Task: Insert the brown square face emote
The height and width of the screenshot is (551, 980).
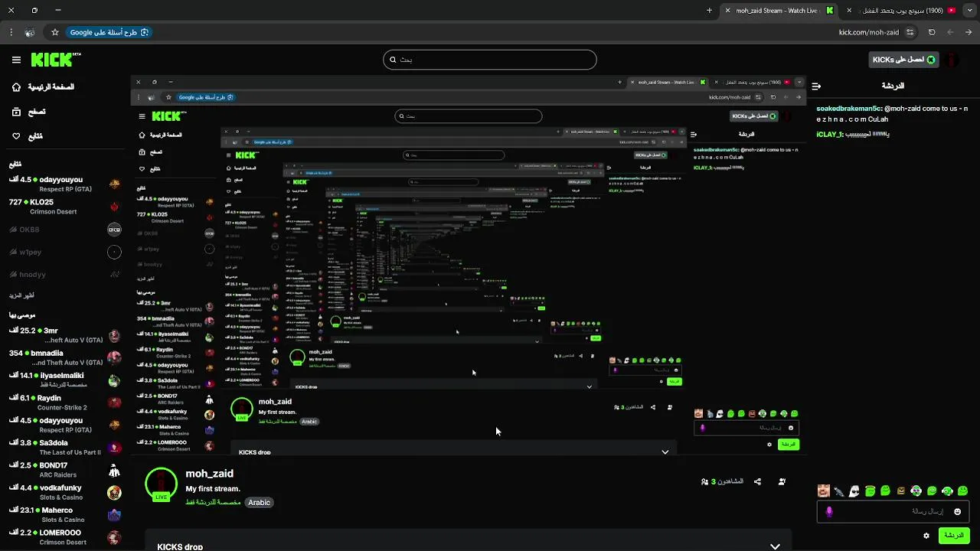Action: [x=901, y=491]
